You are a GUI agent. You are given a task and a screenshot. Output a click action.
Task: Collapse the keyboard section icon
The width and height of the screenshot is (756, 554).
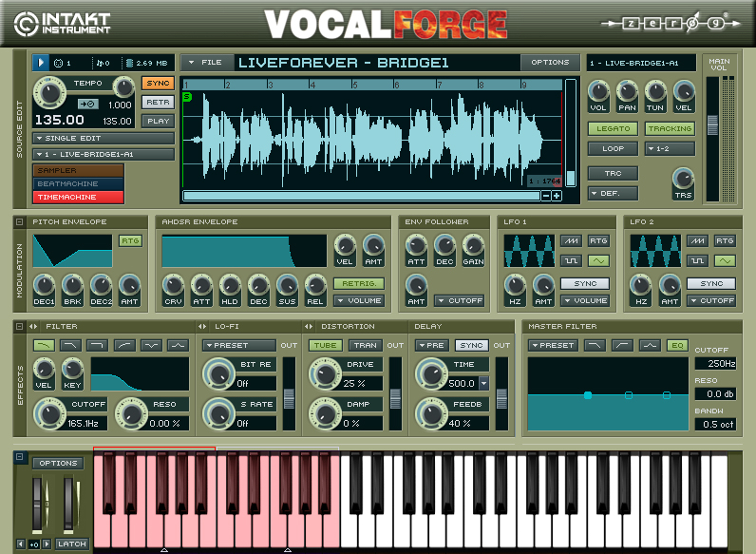pyautogui.click(x=19, y=456)
